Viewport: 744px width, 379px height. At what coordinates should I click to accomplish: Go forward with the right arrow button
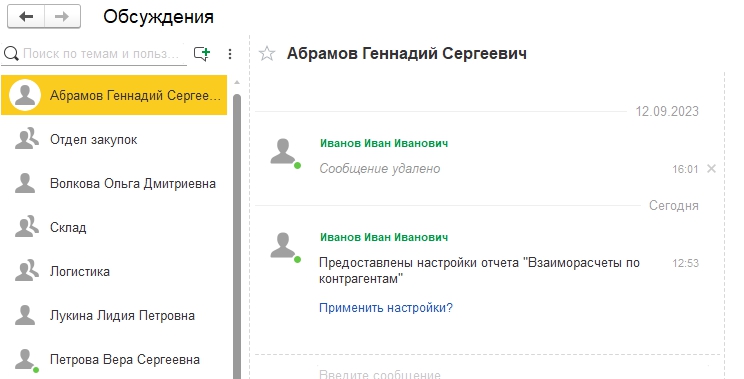[x=62, y=17]
